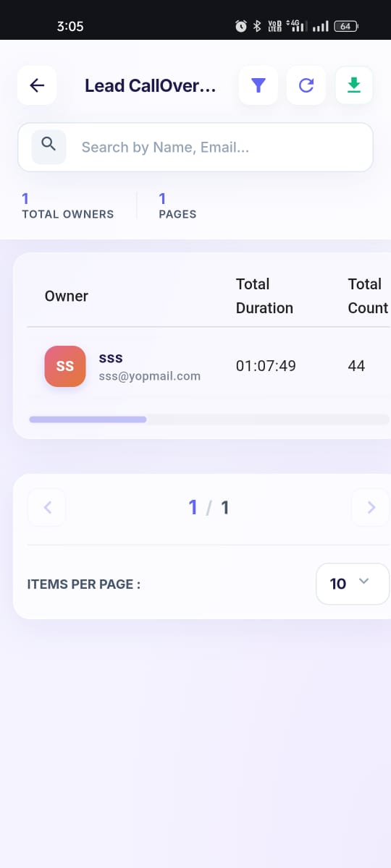Select the SS avatar badge
Image resolution: width=391 pixels, height=868 pixels.
[x=65, y=366]
